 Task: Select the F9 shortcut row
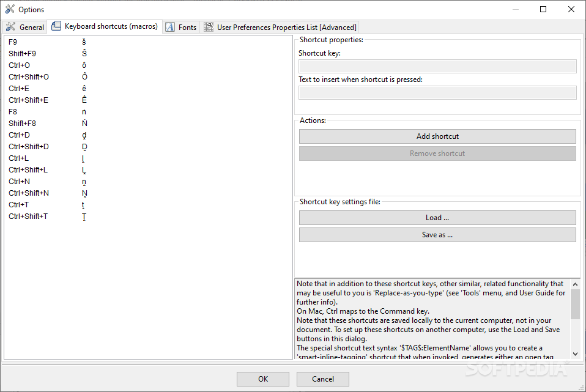[x=149, y=42]
